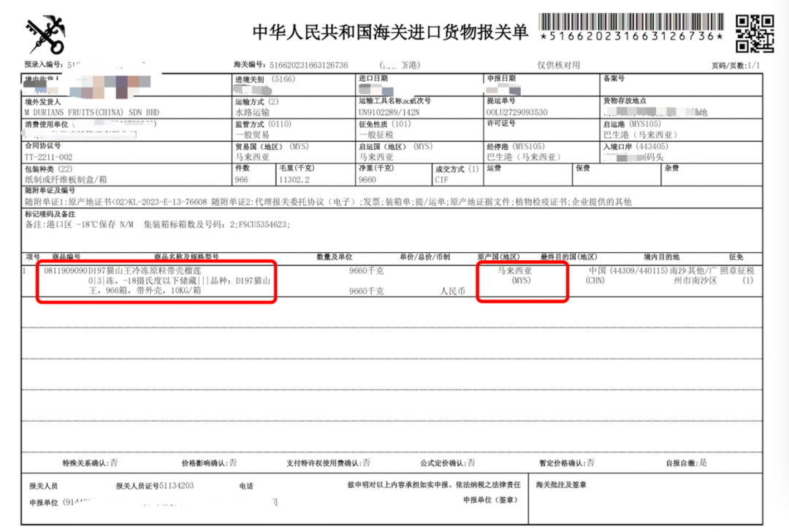This screenshot has height=532, width=789.
Task: Select bill of lading number OOLU2729093530
Action: click(x=517, y=113)
